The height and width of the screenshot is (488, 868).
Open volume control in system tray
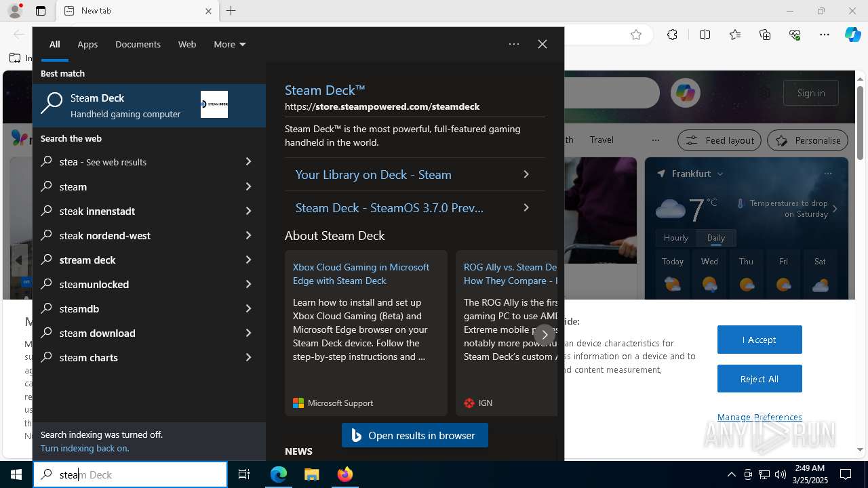point(781,474)
